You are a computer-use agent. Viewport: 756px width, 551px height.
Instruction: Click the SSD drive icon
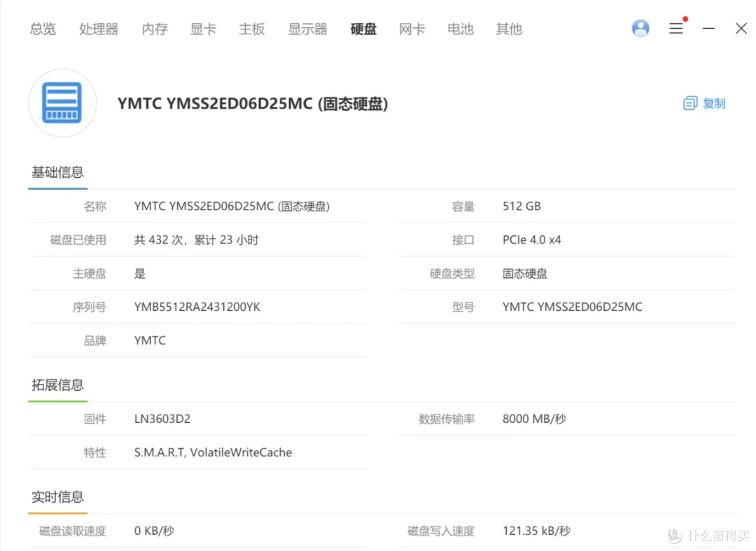point(62,103)
